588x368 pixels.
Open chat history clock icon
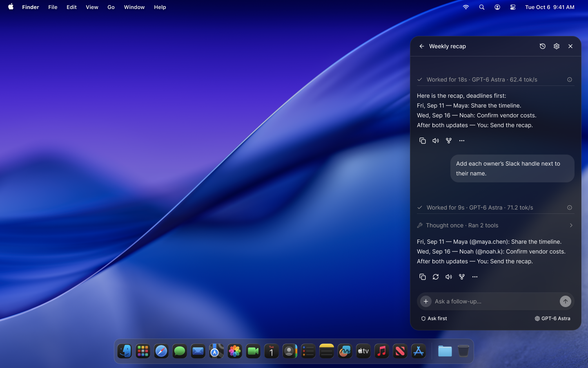click(x=543, y=46)
